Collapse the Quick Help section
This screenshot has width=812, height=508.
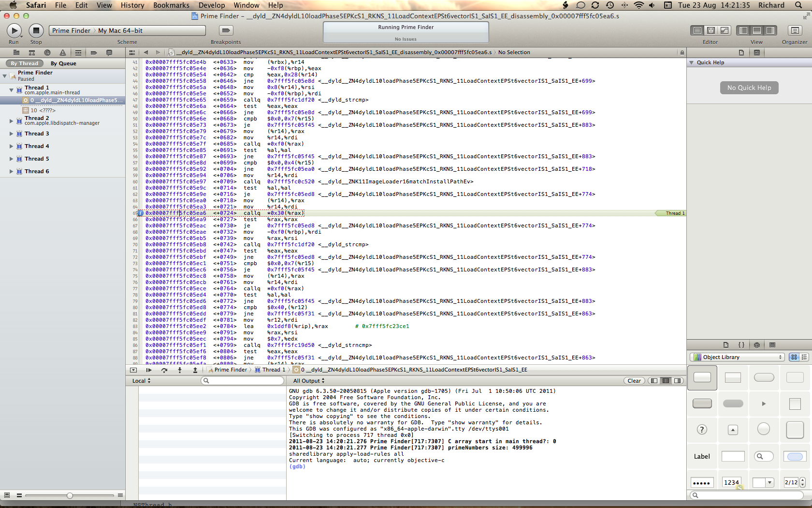pyautogui.click(x=691, y=62)
